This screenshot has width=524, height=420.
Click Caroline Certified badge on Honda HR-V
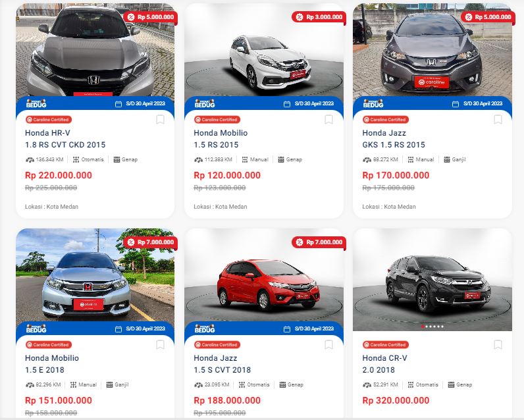[x=49, y=120]
